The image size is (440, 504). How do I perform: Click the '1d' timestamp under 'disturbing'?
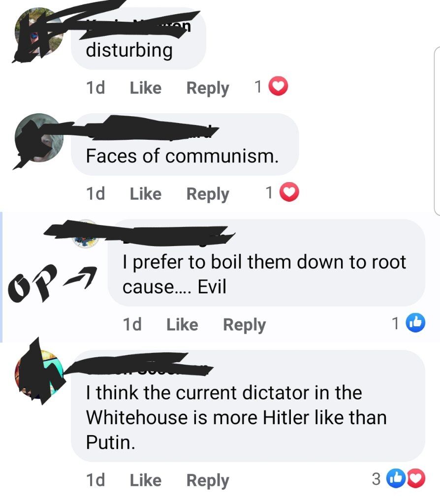tap(95, 88)
